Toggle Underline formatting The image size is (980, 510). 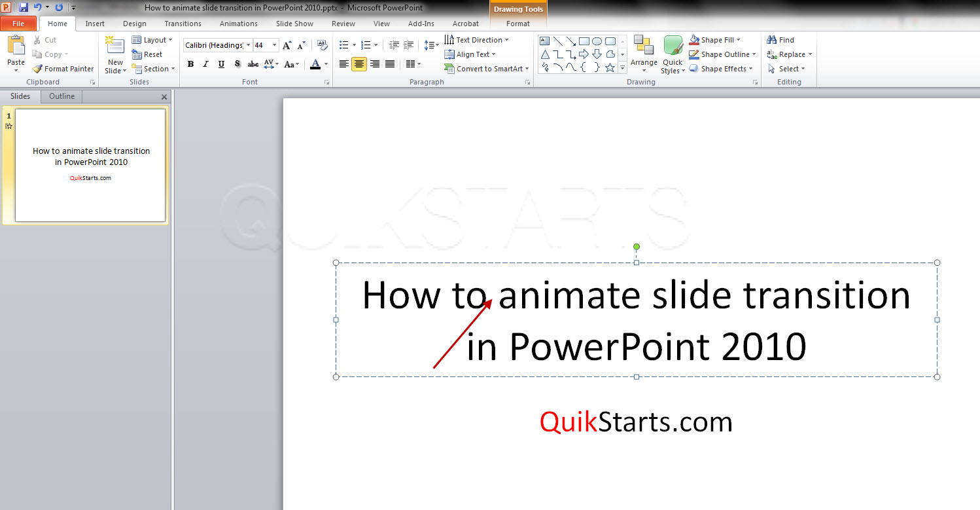(221, 64)
